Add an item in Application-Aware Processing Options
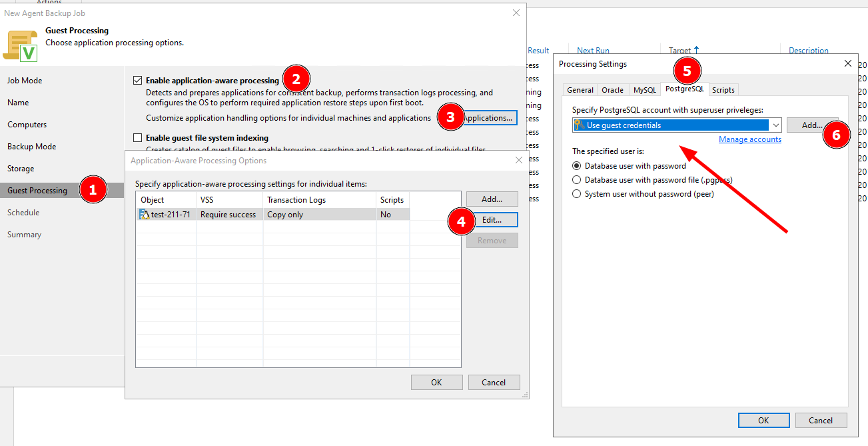Screen dimensions: 868x446 point(492,199)
